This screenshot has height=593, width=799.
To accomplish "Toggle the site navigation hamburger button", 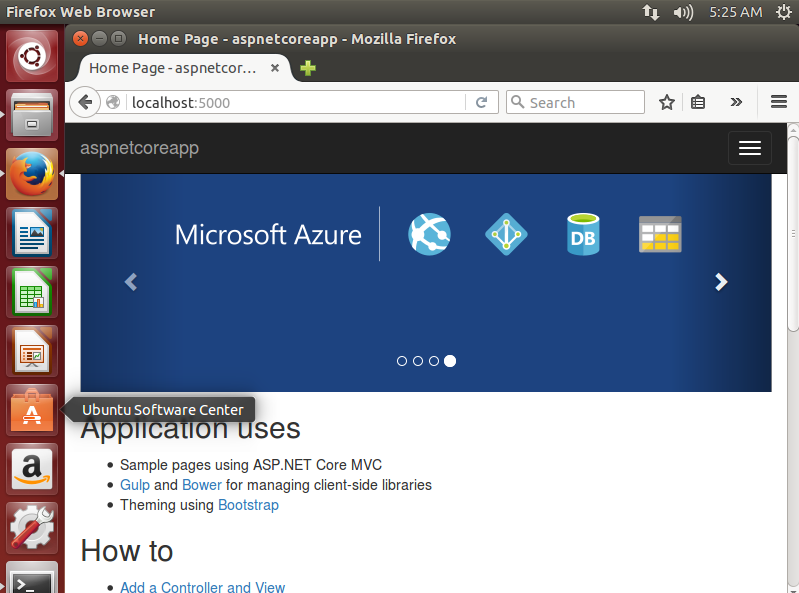I will point(750,148).
